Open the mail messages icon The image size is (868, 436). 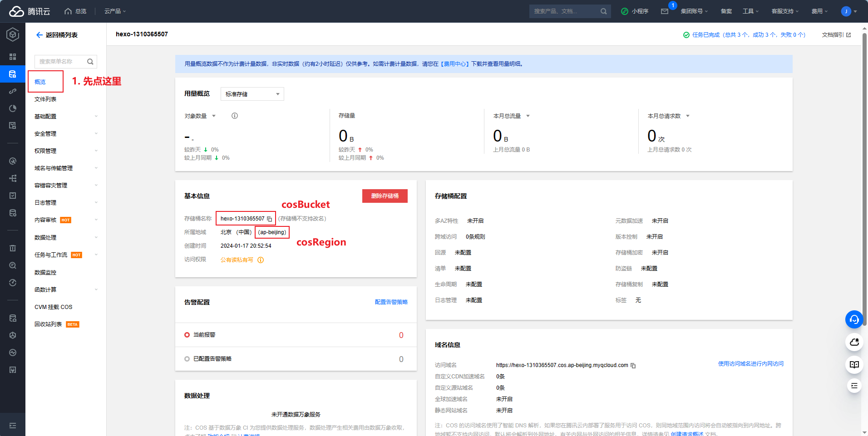tap(665, 11)
